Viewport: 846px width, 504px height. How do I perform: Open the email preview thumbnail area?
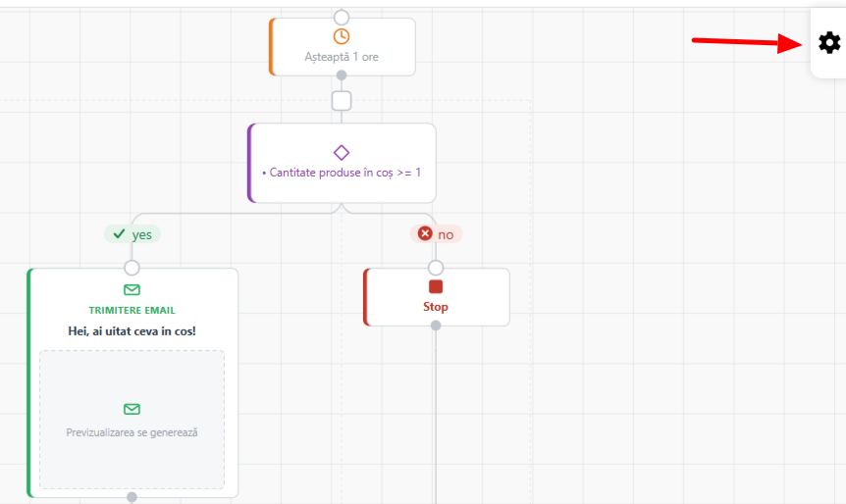pyautogui.click(x=132, y=420)
